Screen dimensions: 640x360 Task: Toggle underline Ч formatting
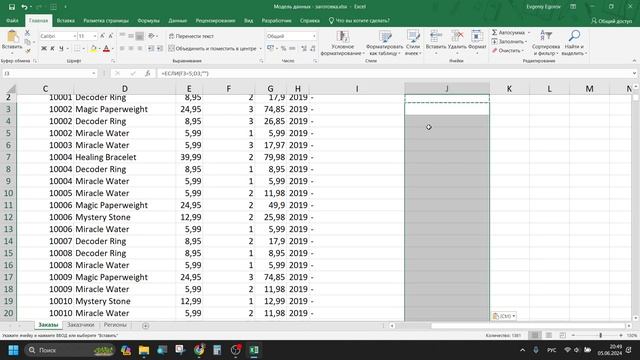(x=61, y=49)
